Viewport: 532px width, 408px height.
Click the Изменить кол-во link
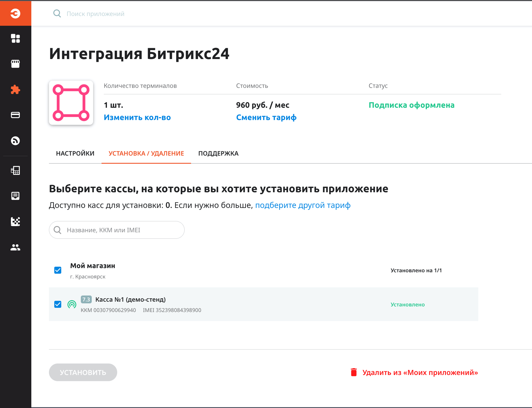[x=137, y=118]
